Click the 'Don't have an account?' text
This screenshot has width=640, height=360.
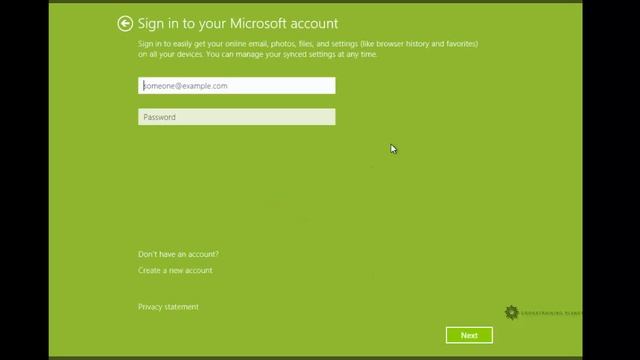(x=178, y=254)
